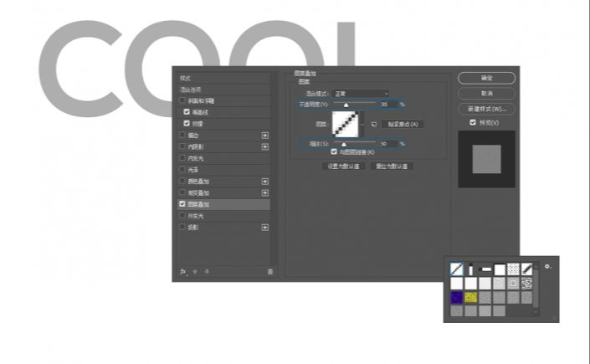
Task: Click the style preview square thumbnail
Action: pos(486,159)
